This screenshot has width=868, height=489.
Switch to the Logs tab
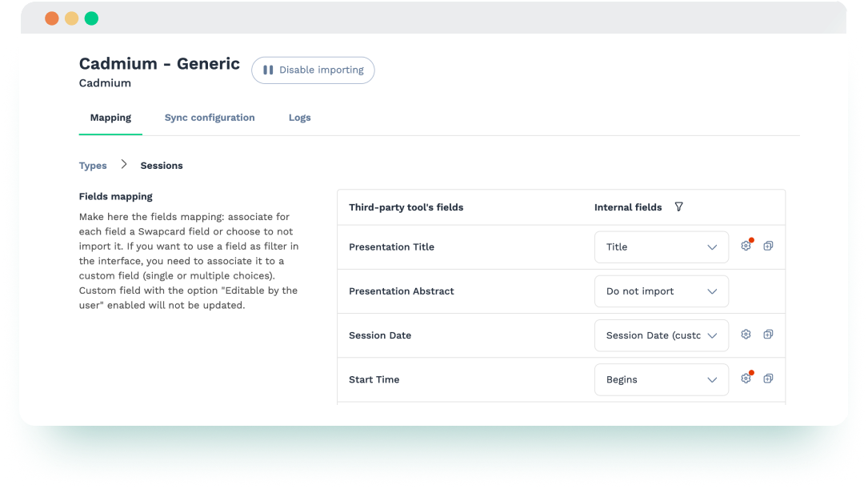pyautogui.click(x=299, y=117)
